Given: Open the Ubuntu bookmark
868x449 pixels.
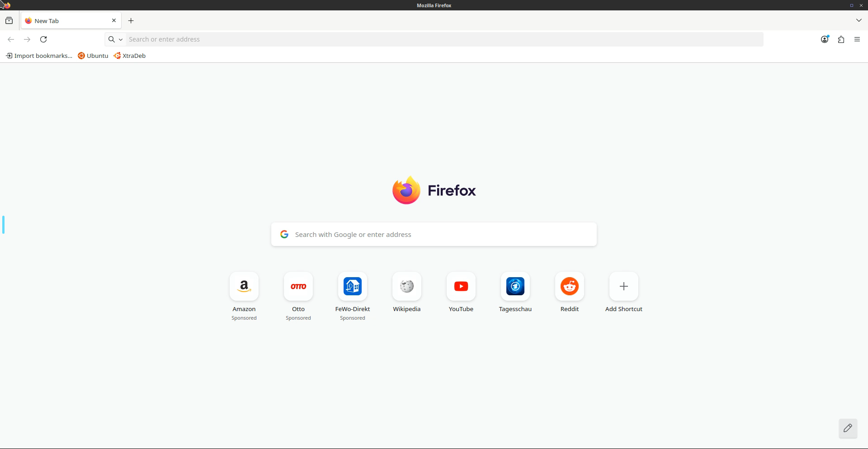Looking at the screenshot, I should [93, 56].
